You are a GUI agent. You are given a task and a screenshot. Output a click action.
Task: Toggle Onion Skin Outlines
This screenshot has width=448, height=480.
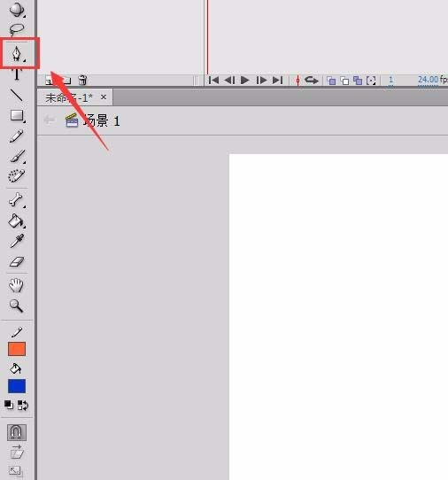tap(344, 81)
